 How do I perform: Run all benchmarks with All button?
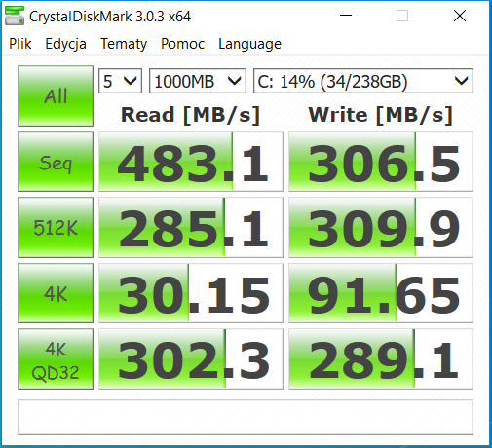pos(56,95)
